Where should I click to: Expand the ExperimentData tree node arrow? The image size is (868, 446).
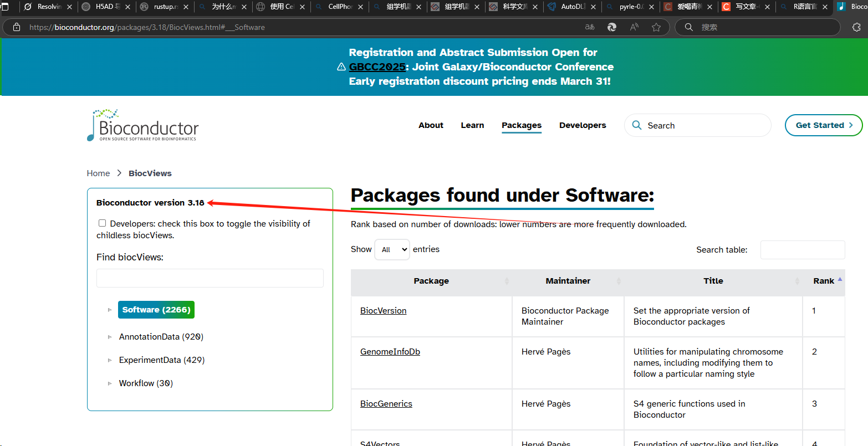[110, 360]
